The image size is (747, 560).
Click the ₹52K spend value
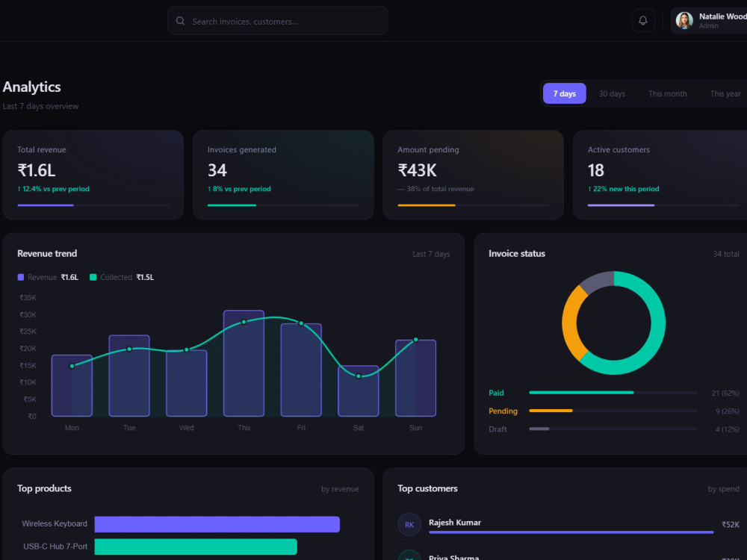[x=731, y=524]
